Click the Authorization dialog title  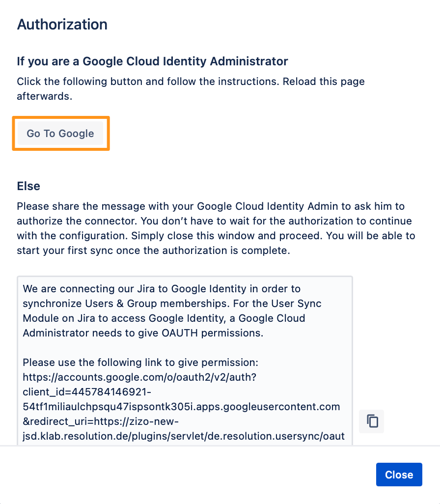coord(62,25)
